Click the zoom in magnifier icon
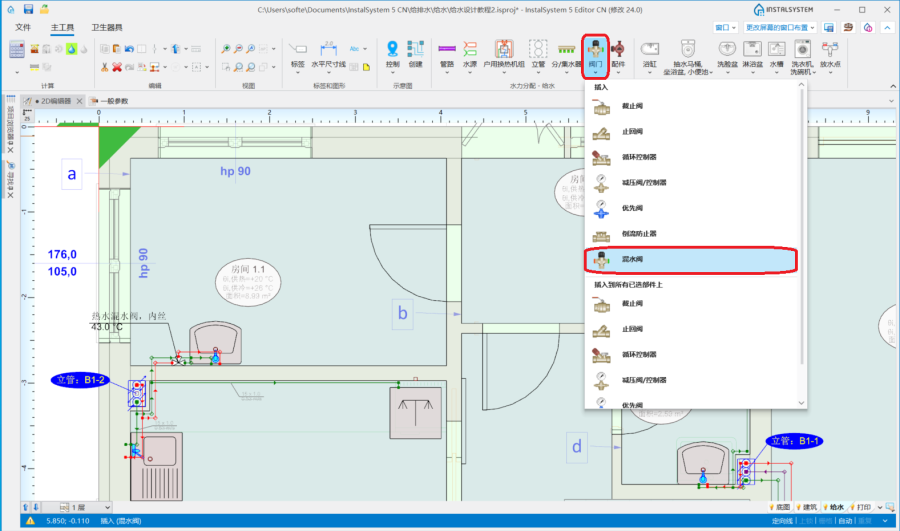 [226, 49]
